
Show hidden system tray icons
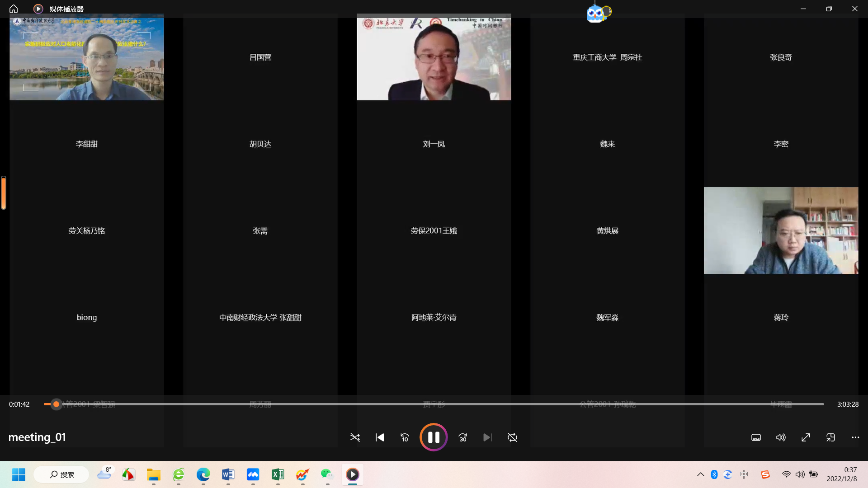coord(700,474)
